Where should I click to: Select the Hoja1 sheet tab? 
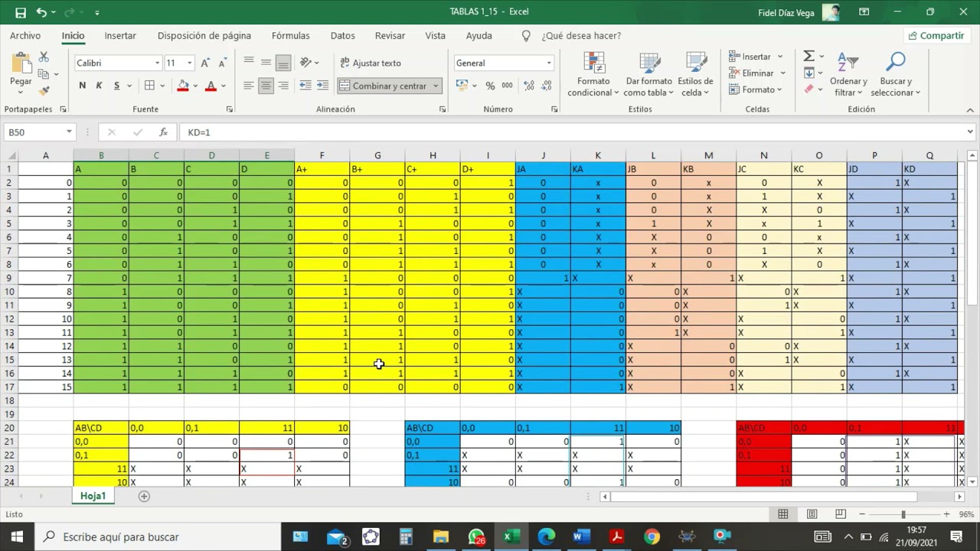coord(93,496)
